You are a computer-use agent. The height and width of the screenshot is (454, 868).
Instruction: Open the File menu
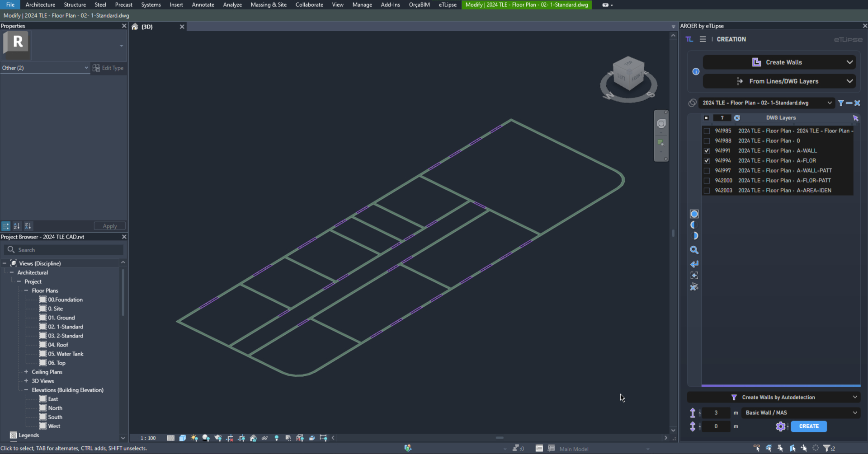click(x=10, y=5)
